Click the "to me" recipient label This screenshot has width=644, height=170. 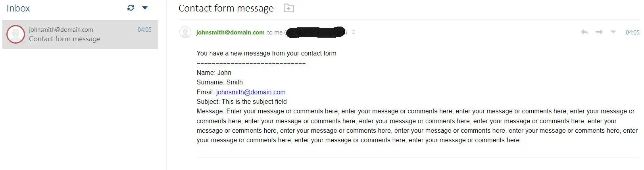tap(275, 32)
